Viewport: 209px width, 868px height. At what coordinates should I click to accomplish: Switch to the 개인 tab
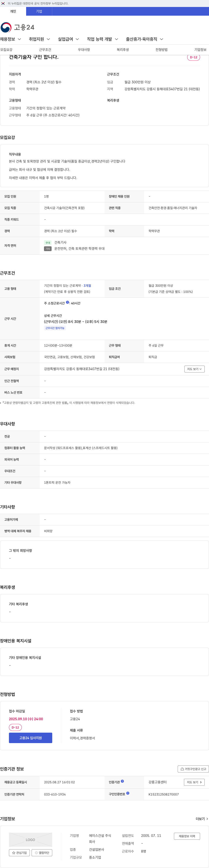tap(13, 12)
